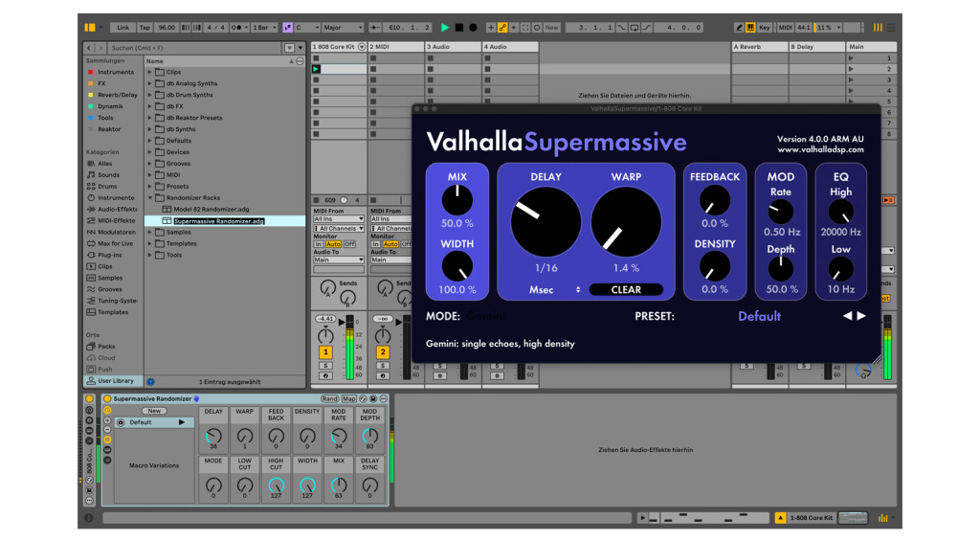Collapse the Randomizer Racks folder
The image size is (980, 541).
point(150,197)
